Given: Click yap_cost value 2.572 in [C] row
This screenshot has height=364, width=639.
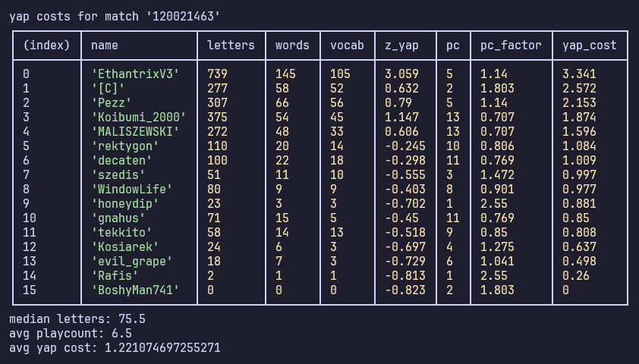Looking at the screenshot, I should click(579, 89).
